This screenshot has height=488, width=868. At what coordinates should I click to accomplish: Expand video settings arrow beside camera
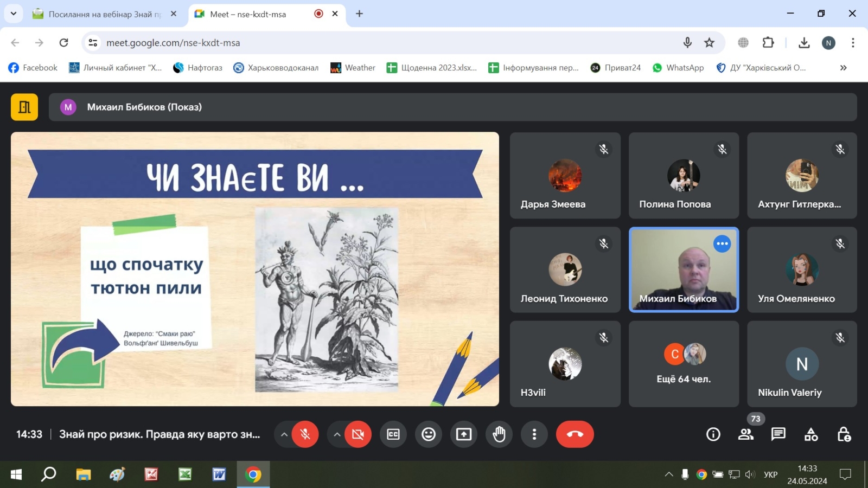pyautogui.click(x=337, y=434)
